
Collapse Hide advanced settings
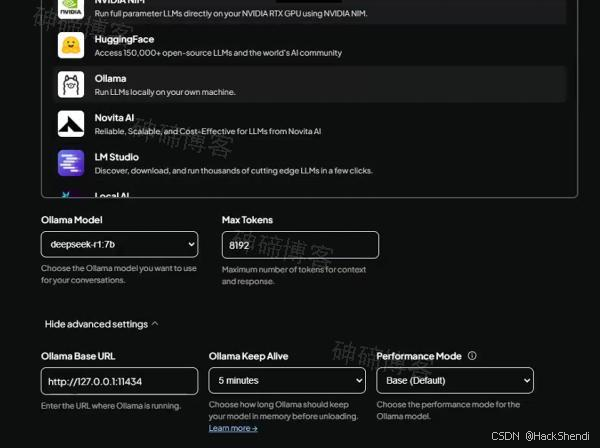point(101,324)
